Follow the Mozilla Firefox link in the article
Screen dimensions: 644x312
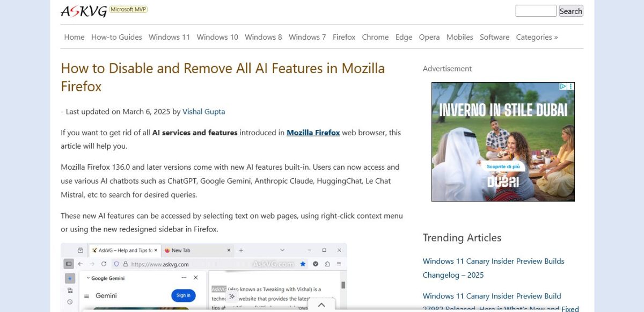coord(313,133)
